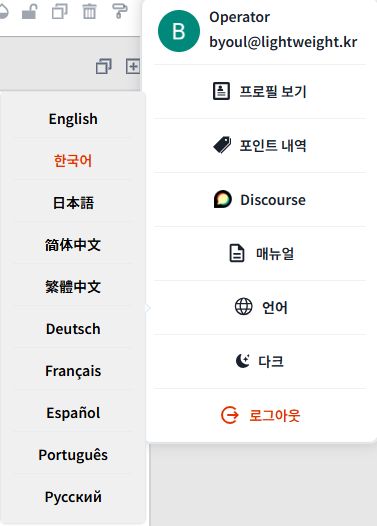This screenshot has width=377, height=526.
Task: Expand the 언어 language submenu
Action: click(260, 308)
